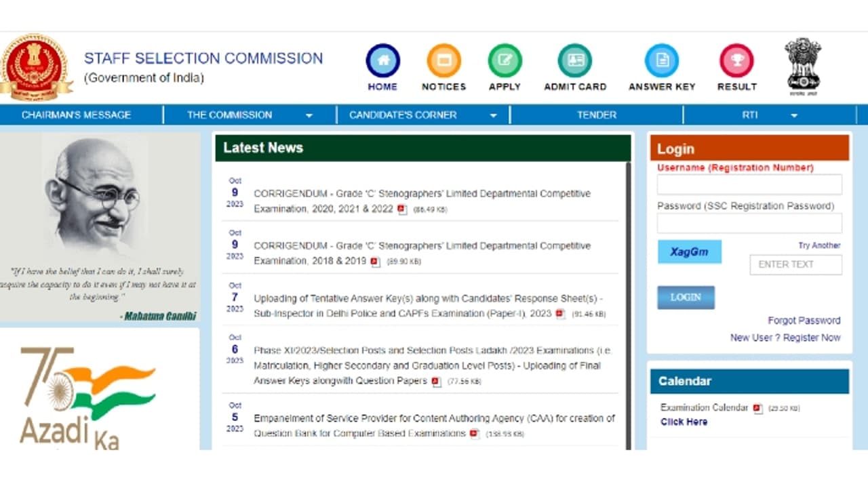This screenshot has width=868, height=488.
Task: Select the Tender menu item
Action: (596, 115)
